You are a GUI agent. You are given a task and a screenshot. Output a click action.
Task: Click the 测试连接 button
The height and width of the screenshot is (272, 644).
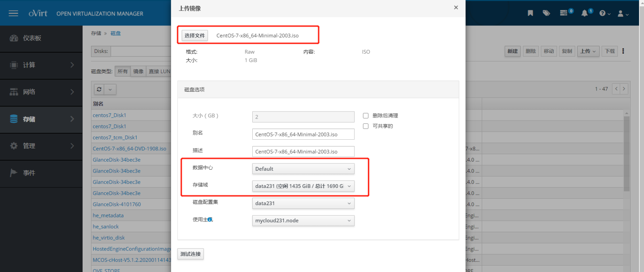[191, 254]
